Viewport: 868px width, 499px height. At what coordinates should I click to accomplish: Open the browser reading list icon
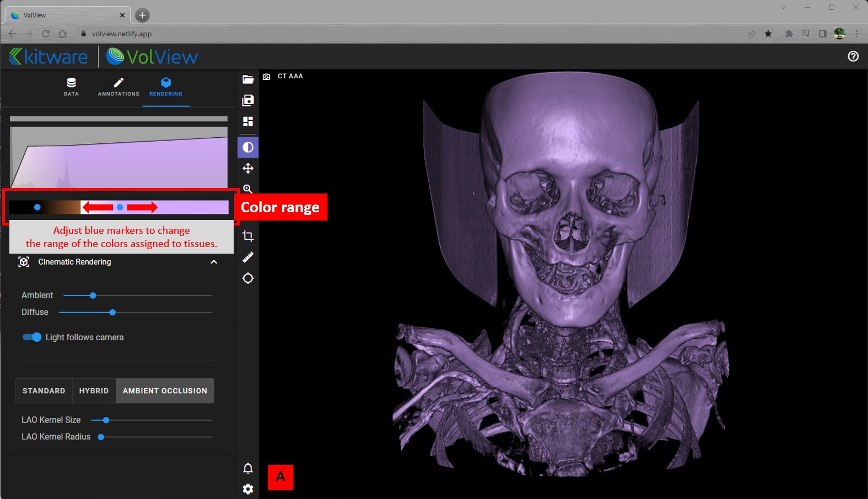tap(806, 34)
